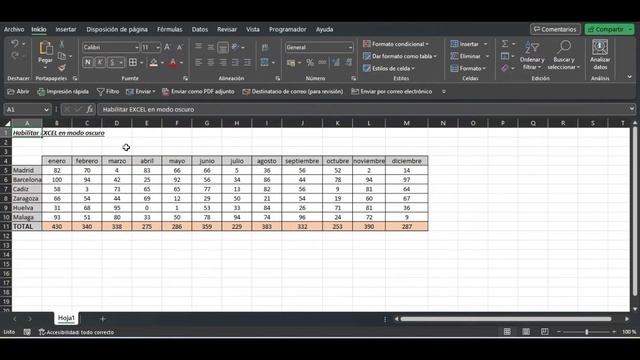Expand the A1 Name Box dropdown
This screenshot has width=640, height=360.
pyautogui.click(x=46, y=109)
